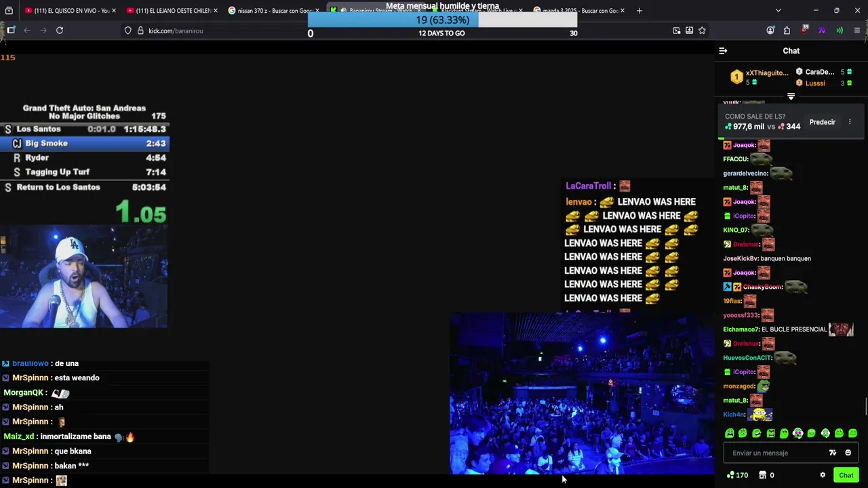Collapse the chat panel with arrow icon

723,51
